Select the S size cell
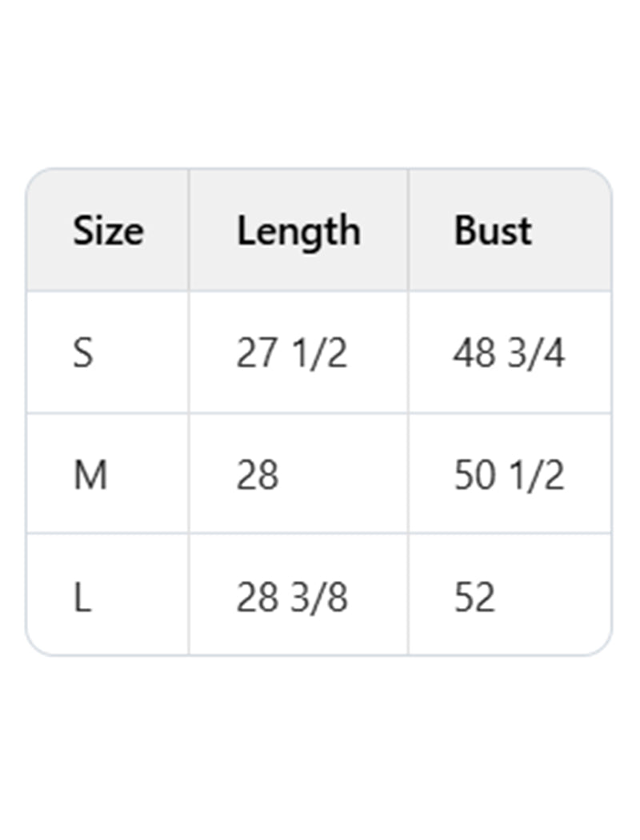640x840 pixels. point(83,353)
